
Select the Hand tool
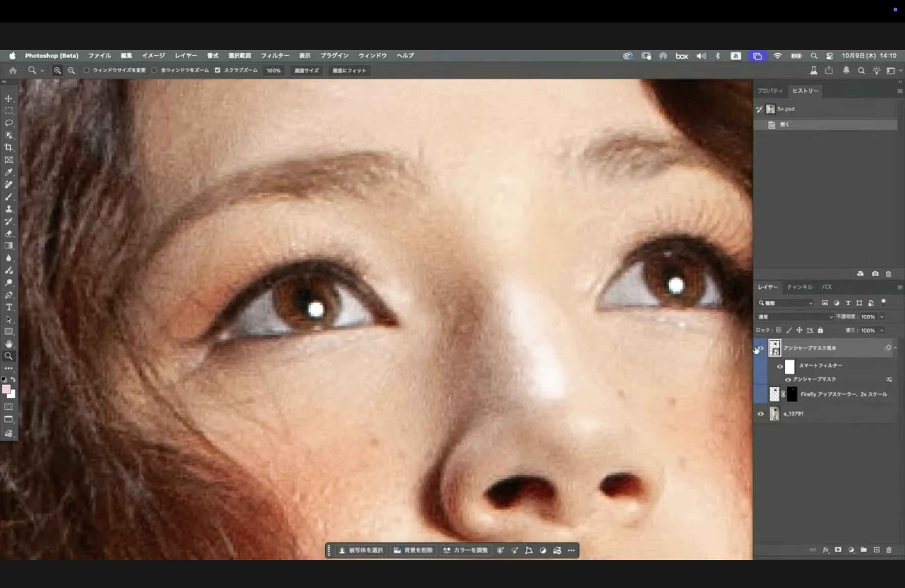9,344
